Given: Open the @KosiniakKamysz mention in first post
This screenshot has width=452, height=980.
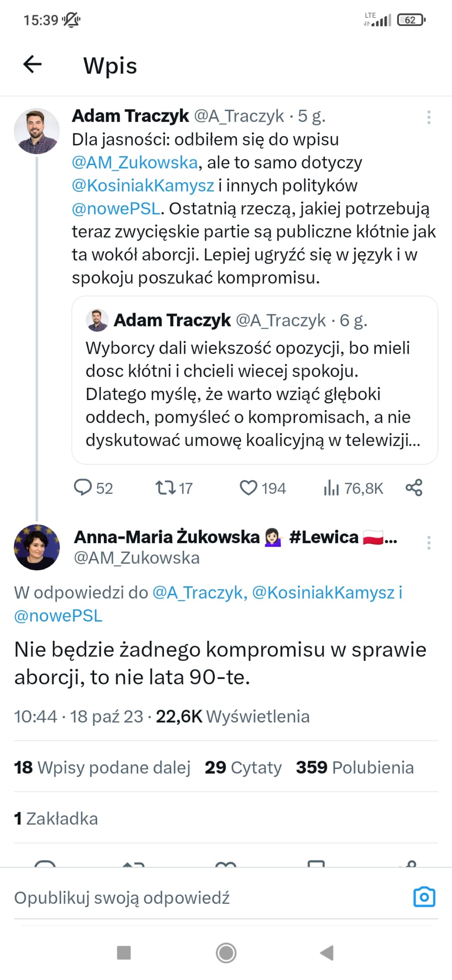Looking at the screenshot, I should [143, 186].
